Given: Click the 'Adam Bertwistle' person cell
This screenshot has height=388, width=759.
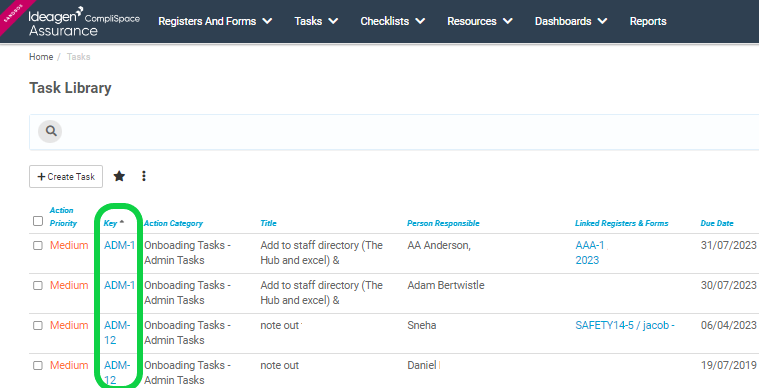Looking at the screenshot, I should pos(446,285).
